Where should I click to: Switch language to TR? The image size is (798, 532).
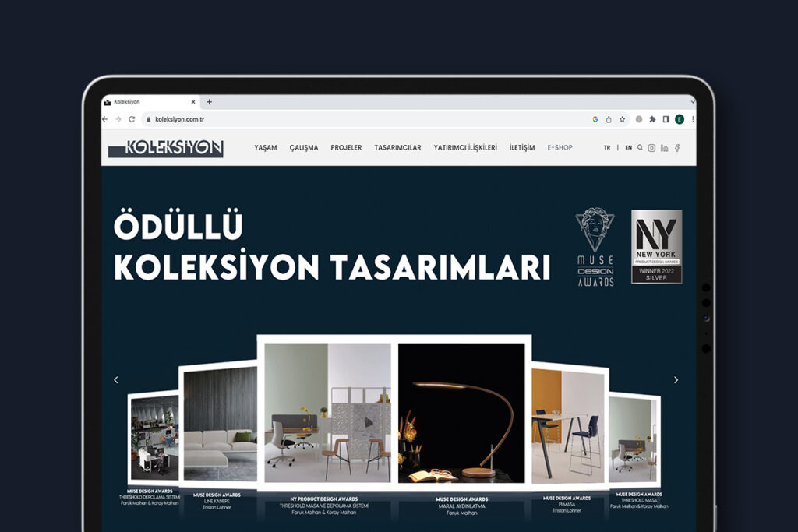[x=607, y=147]
